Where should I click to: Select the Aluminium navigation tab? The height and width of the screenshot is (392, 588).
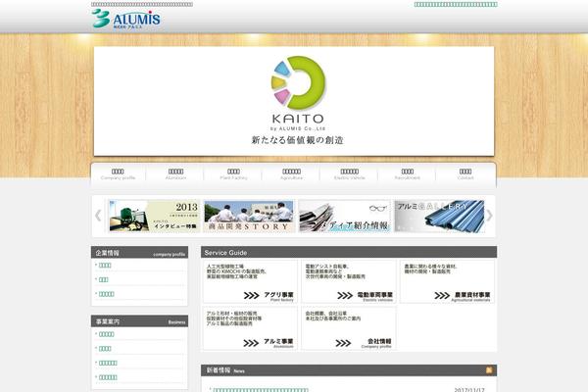click(x=175, y=174)
